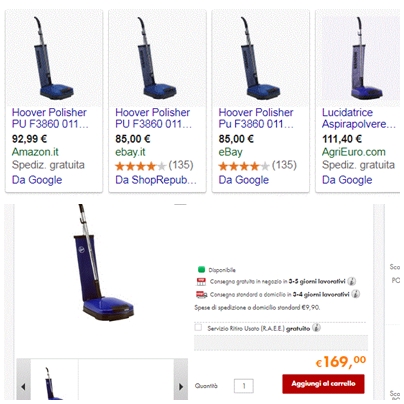Screen dimensions: 404x404
Task: Click the Quantità input field
Action: coord(244,386)
